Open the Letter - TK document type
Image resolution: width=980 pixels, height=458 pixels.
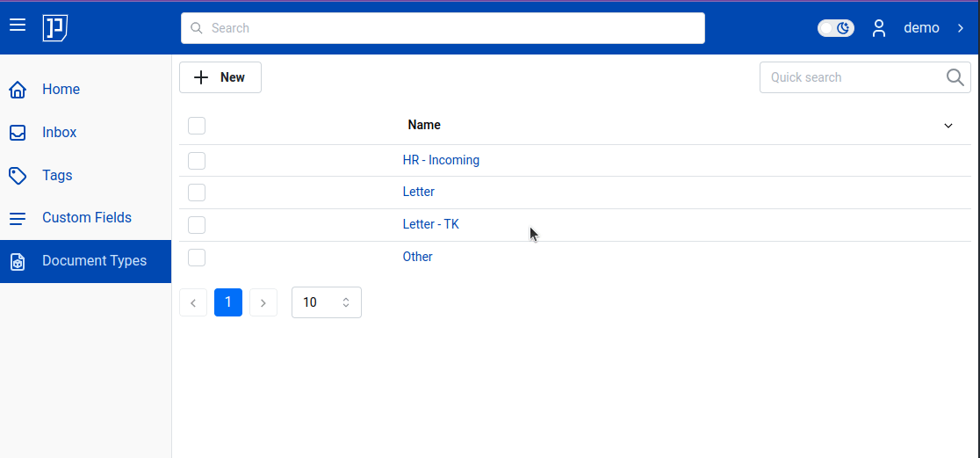pos(430,224)
